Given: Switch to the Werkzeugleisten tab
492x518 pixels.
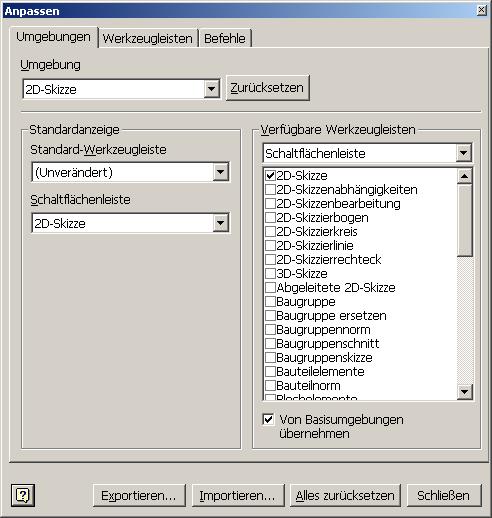Looking at the screenshot, I should (x=148, y=38).
